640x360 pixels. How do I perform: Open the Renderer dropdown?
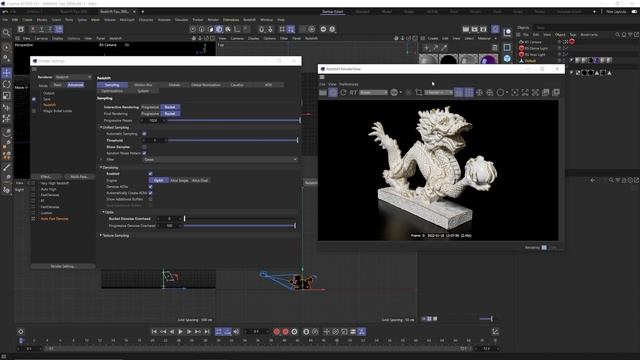pyautogui.click(x=73, y=77)
